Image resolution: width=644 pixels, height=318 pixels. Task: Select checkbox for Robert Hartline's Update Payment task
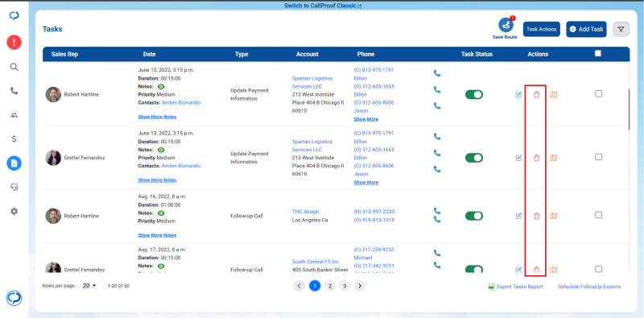click(x=598, y=93)
